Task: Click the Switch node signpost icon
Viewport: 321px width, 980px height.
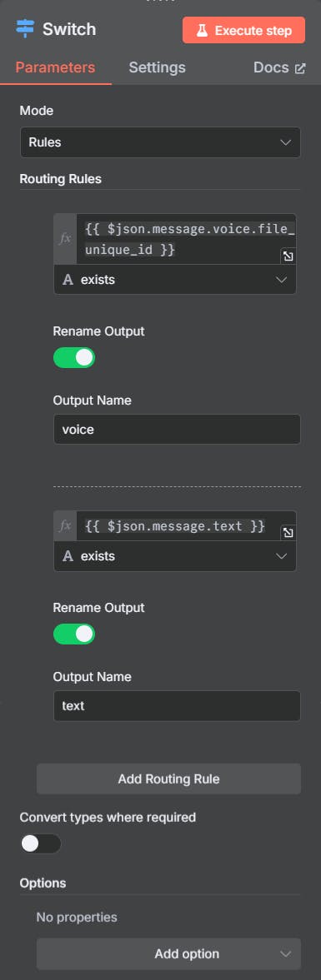Action: (x=26, y=29)
